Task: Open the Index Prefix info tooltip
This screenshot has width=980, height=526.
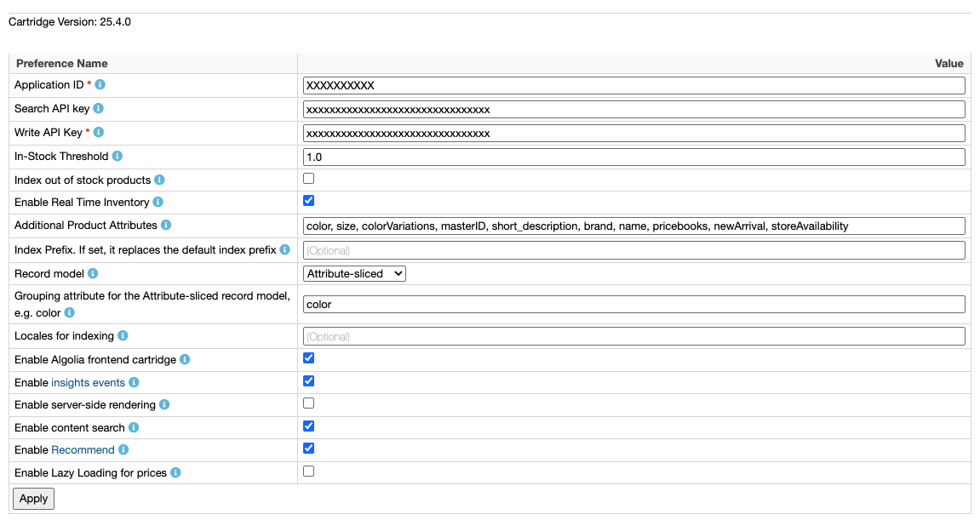Action: tap(286, 249)
